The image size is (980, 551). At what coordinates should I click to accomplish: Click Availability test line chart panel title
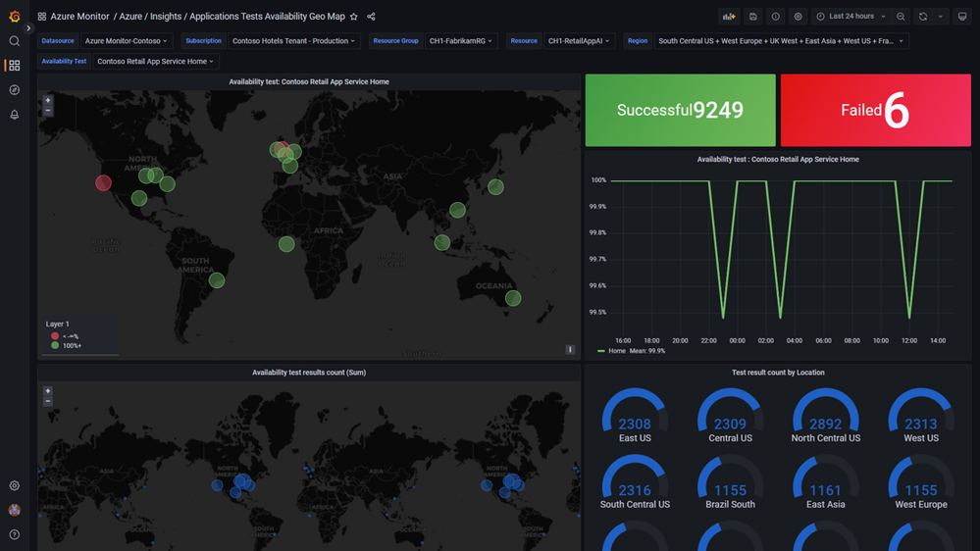[x=778, y=159]
